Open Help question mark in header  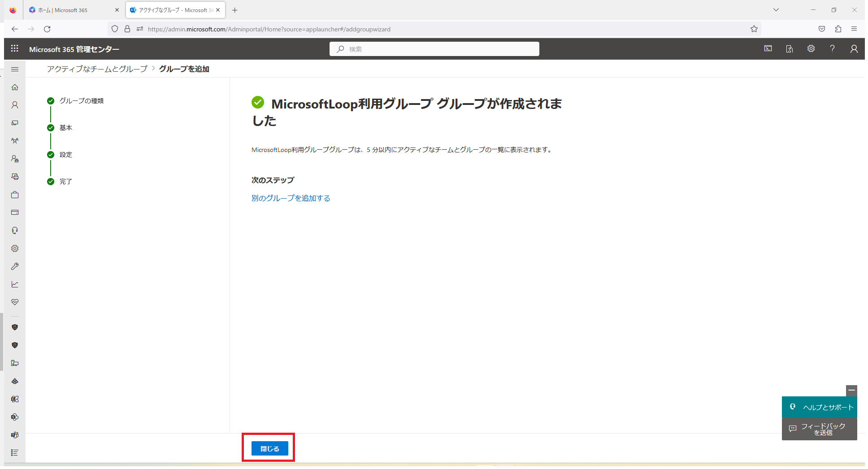coord(833,48)
